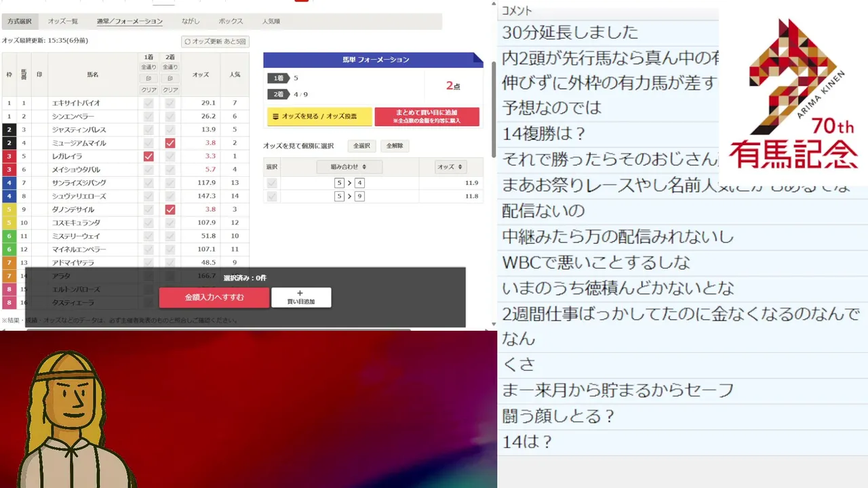The height and width of the screenshot is (488, 868).
Task: Open the 方式選択 tab
Action: tap(20, 22)
